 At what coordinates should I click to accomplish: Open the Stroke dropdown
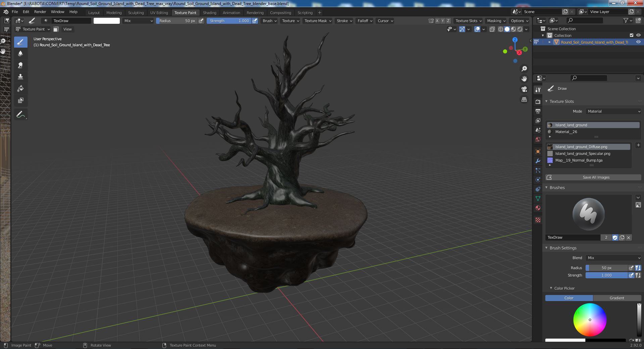coord(344,21)
